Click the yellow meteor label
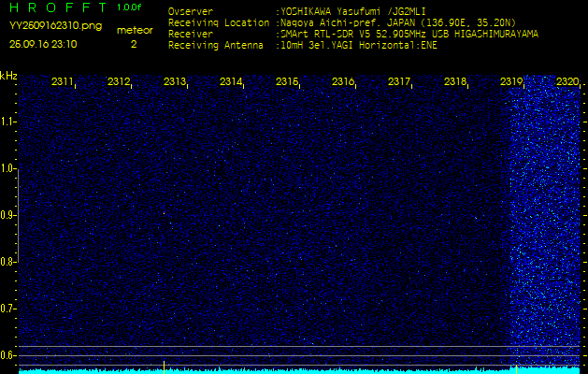 (x=134, y=30)
